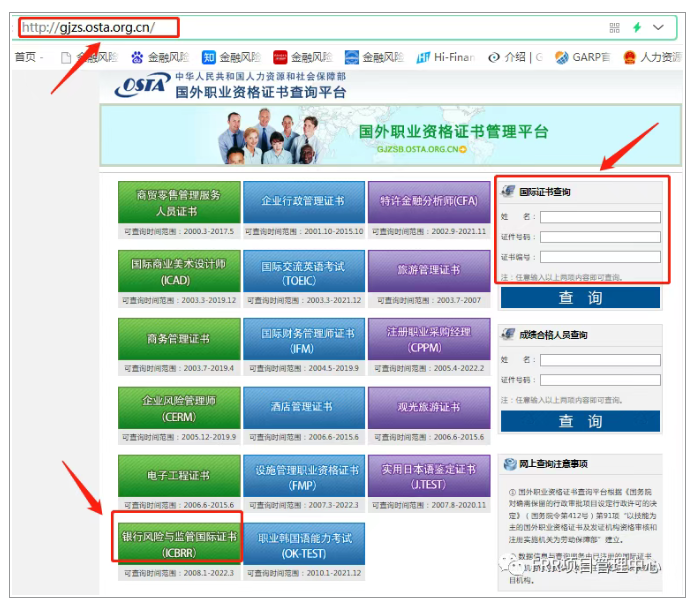Select 商务管理证书 tile
The width and height of the screenshot is (692, 606).
pyautogui.click(x=179, y=339)
